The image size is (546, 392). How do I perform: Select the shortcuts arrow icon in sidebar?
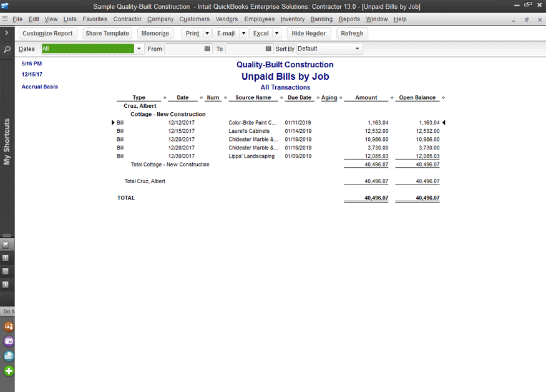[6, 244]
